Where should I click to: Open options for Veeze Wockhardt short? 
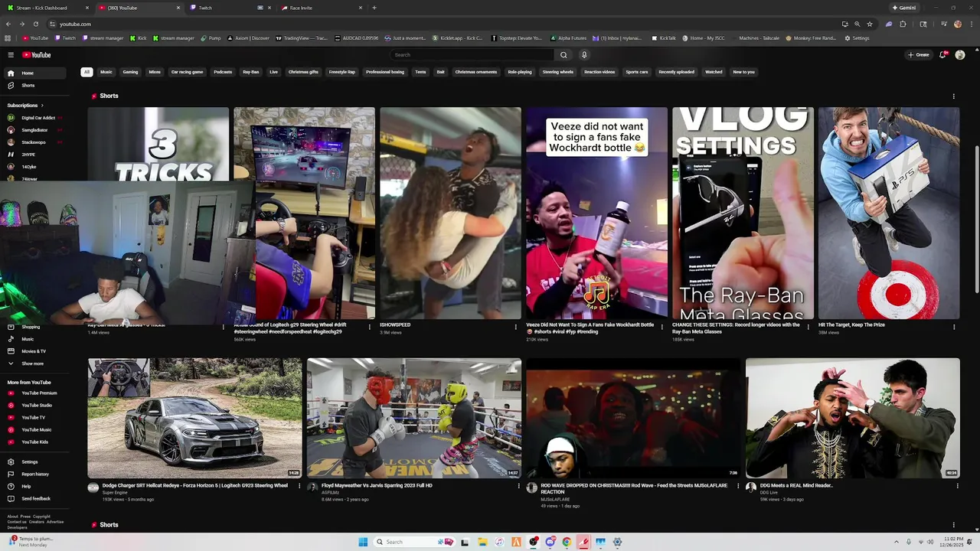click(662, 327)
